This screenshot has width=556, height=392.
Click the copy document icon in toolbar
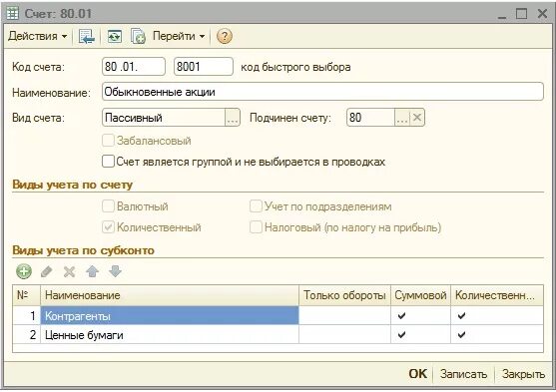point(138,36)
